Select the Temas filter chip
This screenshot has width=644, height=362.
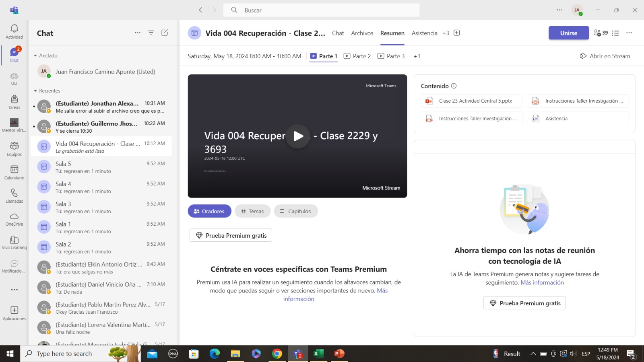click(252, 211)
